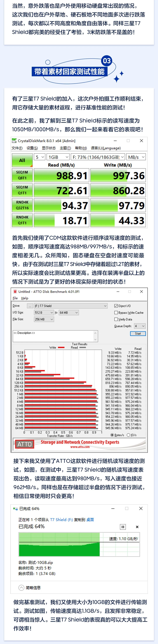158x644 pixels.
Task: Open the www.atto.com link
Action: [x=80, y=447]
